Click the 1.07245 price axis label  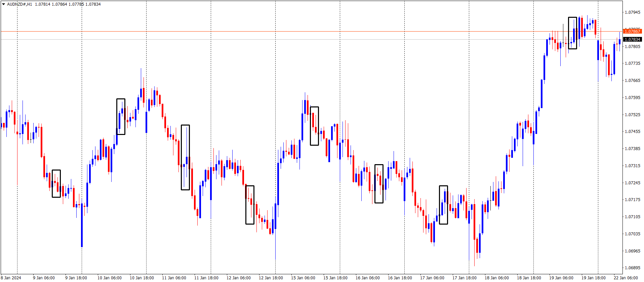point(632,183)
